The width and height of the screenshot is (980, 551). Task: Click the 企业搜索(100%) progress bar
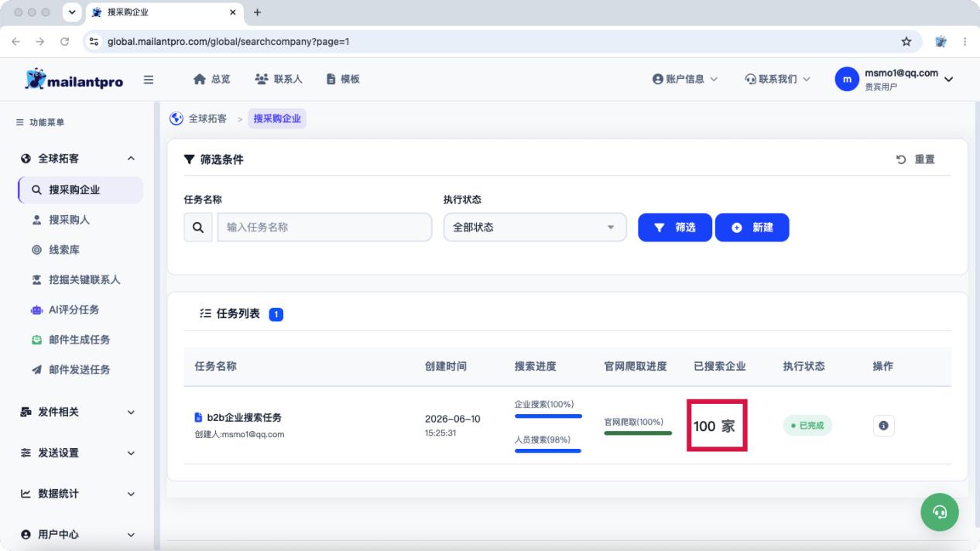(548, 416)
